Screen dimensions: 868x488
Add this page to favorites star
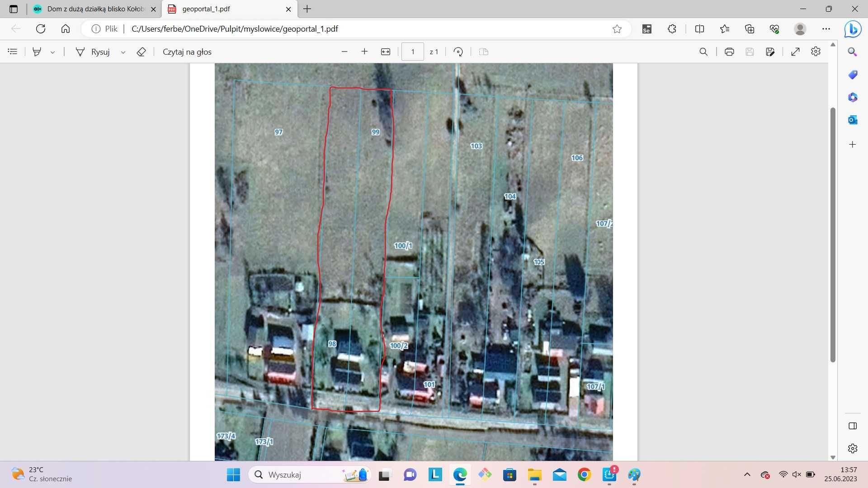[617, 29]
